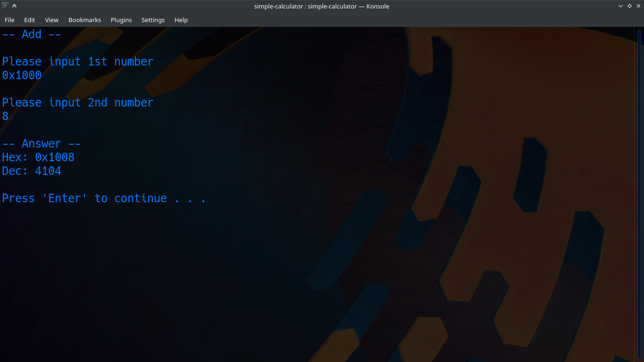
Task: Open the Settings menu
Action: (x=153, y=20)
